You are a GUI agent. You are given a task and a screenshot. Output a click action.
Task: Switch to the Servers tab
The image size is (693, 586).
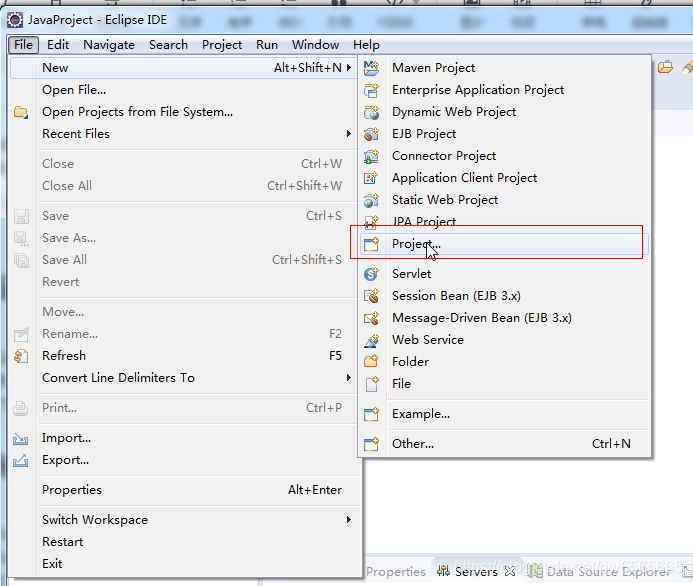476,572
